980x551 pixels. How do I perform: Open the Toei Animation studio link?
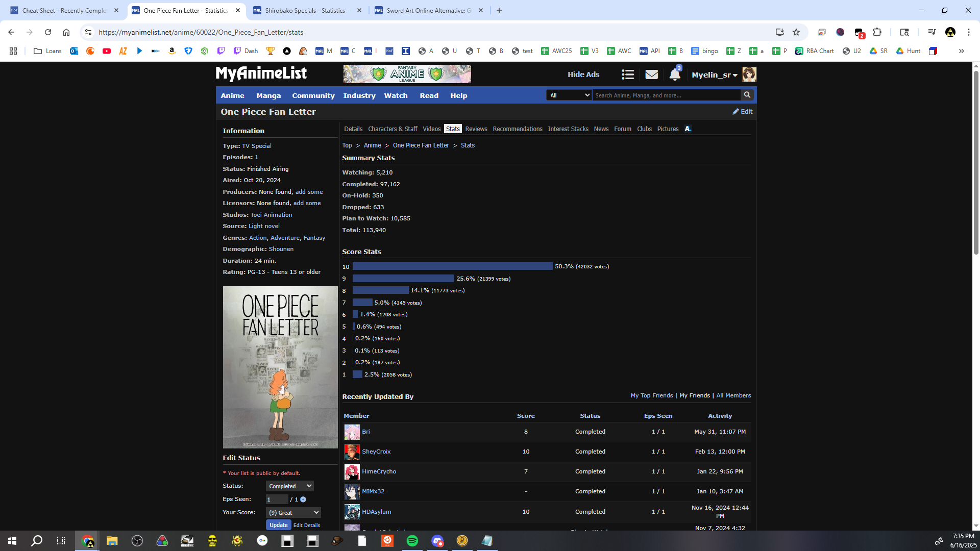point(271,215)
